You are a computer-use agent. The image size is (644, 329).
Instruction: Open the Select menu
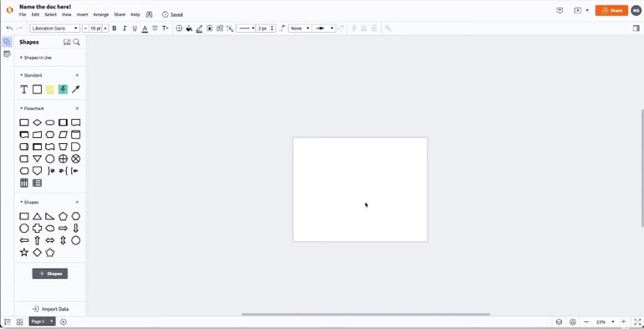(x=50, y=14)
